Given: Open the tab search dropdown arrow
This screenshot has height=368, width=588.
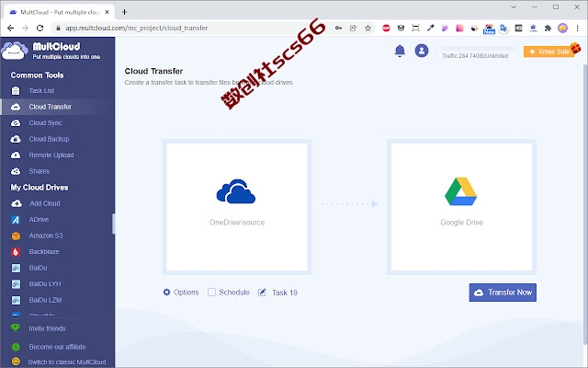Looking at the screenshot, I should tap(514, 6).
